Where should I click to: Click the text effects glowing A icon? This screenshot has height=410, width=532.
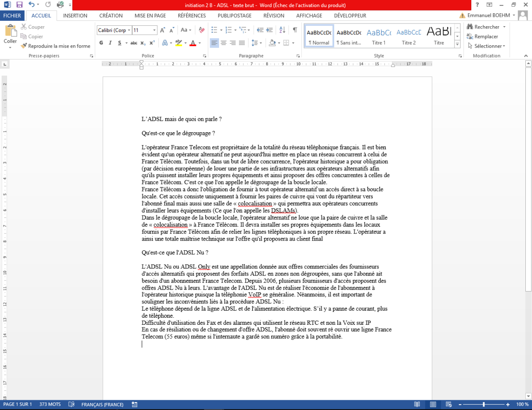(x=165, y=43)
